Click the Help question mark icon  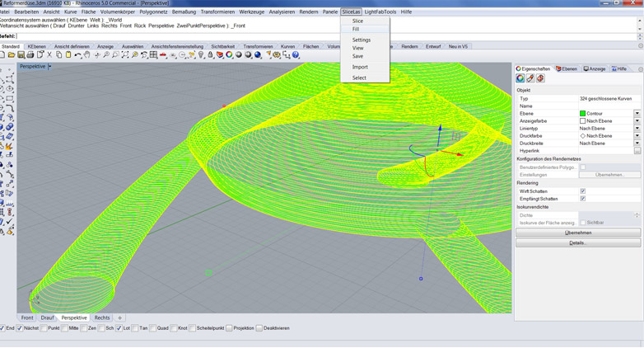pos(296,55)
